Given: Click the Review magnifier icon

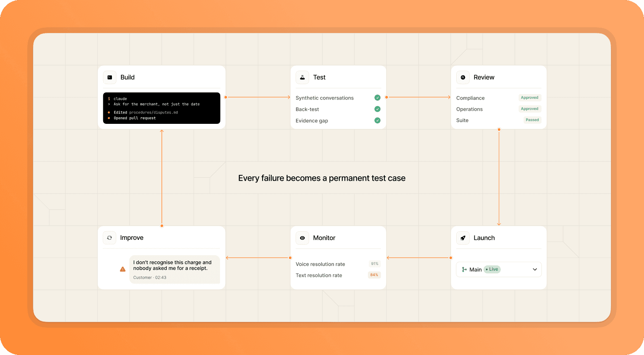Looking at the screenshot, I should (x=463, y=77).
